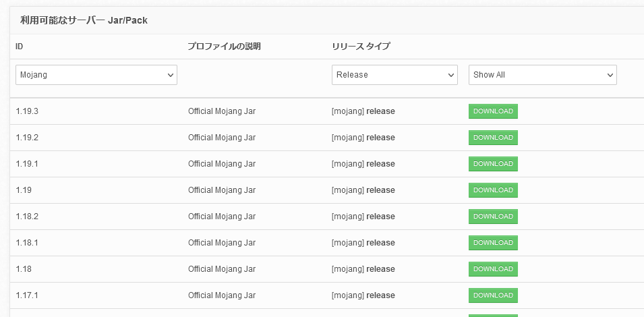This screenshot has height=317, width=644.
Task: Click Official Mojang Jar in 1.19.1 row
Action: (222, 164)
